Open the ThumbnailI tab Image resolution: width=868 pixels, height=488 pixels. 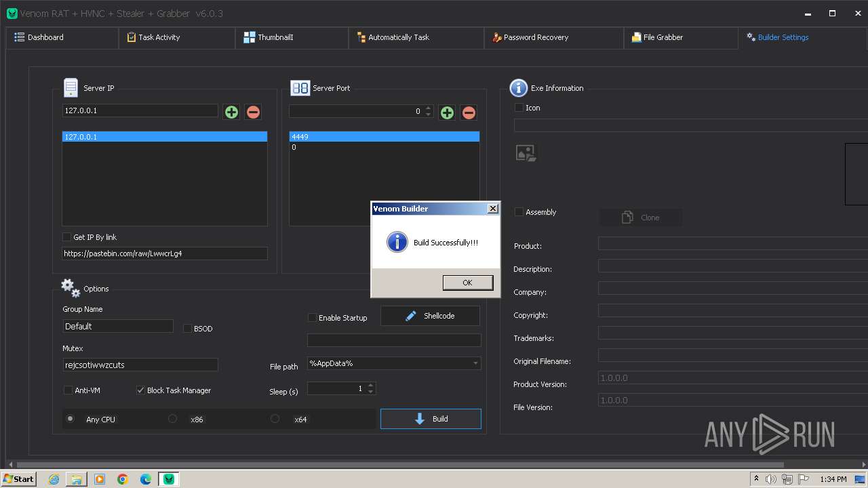tap(292, 37)
